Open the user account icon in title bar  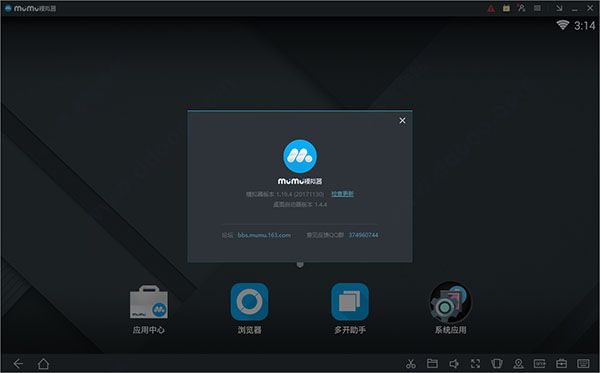point(521,8)
